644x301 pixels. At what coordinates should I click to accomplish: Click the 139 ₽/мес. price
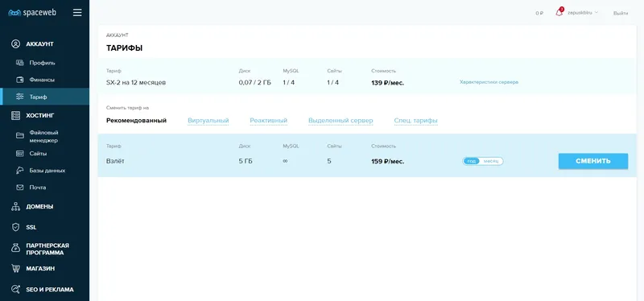tap(387, 83)
